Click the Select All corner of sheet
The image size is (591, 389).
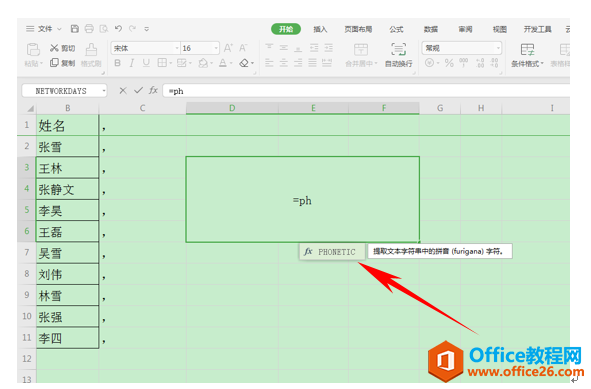click(30, 109)
